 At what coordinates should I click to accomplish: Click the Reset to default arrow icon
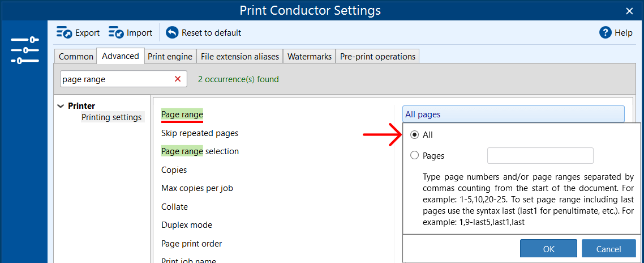coord(172,33)
